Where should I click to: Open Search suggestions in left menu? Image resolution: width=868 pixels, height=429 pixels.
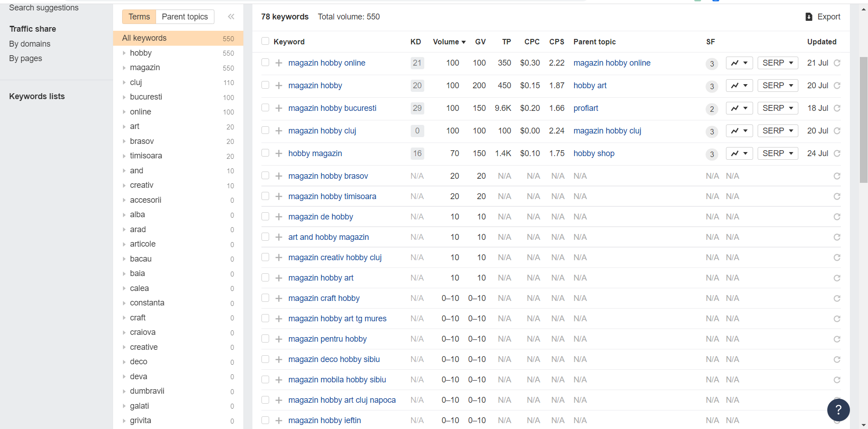click(x=44, y=8)
